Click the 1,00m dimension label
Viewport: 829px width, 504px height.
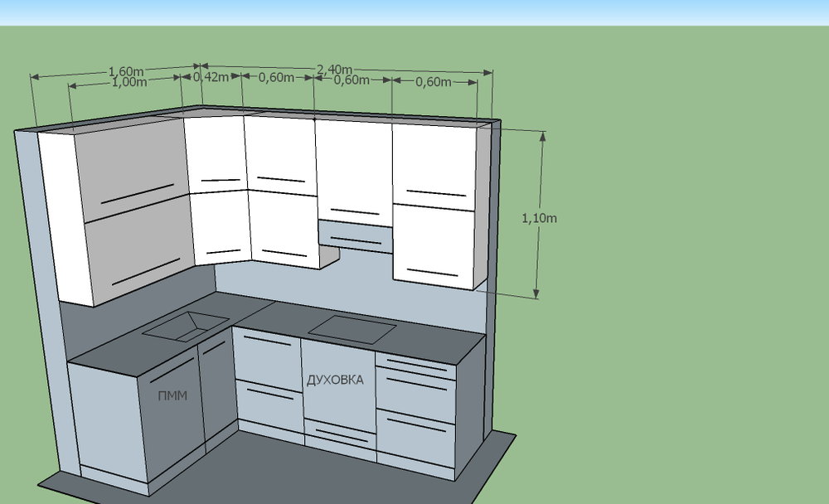(130, 81)
